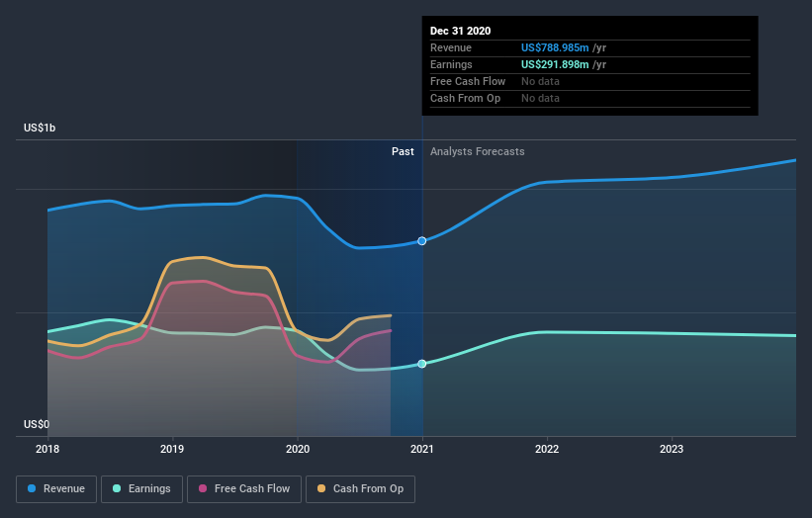Toggle the Revenue series legend button
Image resolution: width=812 pixels, height=518 pixels.
(56, 489)
